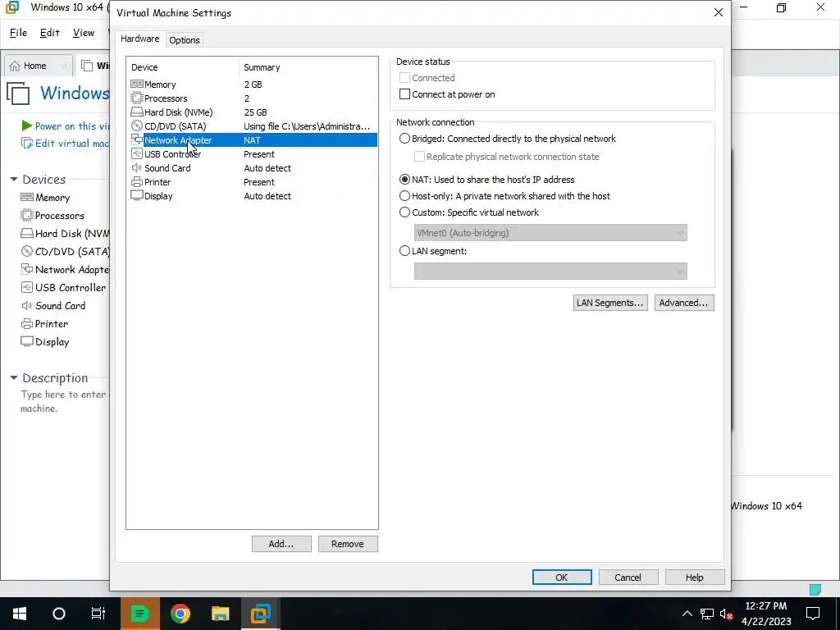Image resolution: width=840 pixels, height=630 pixels.
Task: Open File Explorer from the taskbar
Action: click(x=220, y=614)
